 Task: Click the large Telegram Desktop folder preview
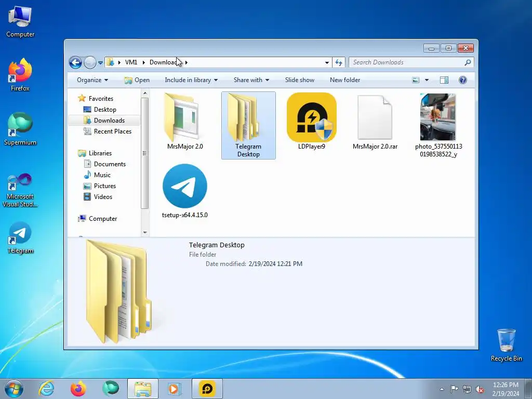click(119, 292)
